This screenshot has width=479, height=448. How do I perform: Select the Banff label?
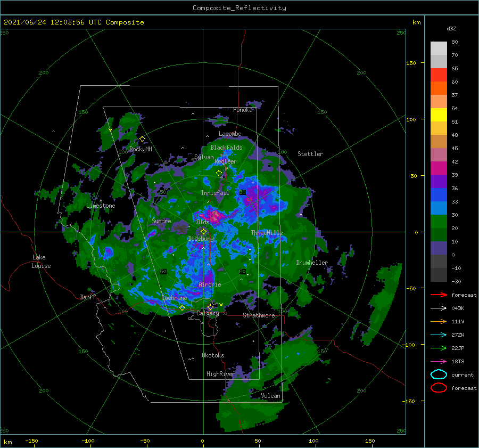pos(88,297)
